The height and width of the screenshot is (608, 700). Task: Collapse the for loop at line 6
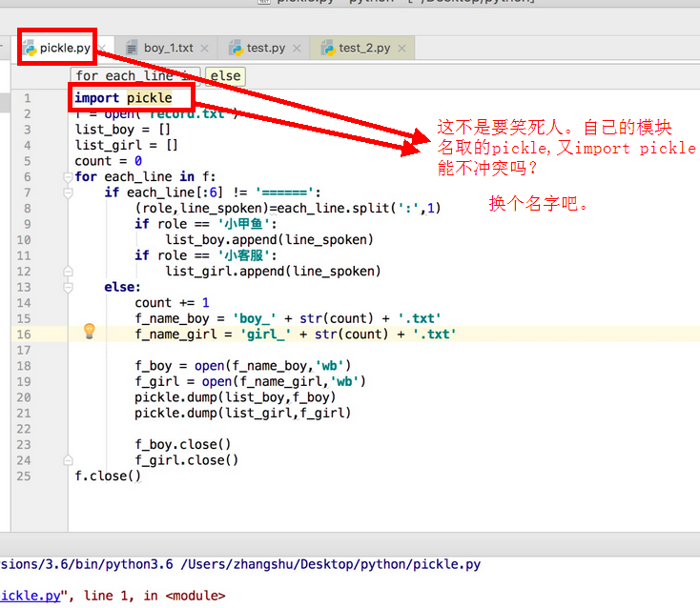(68, 177)
